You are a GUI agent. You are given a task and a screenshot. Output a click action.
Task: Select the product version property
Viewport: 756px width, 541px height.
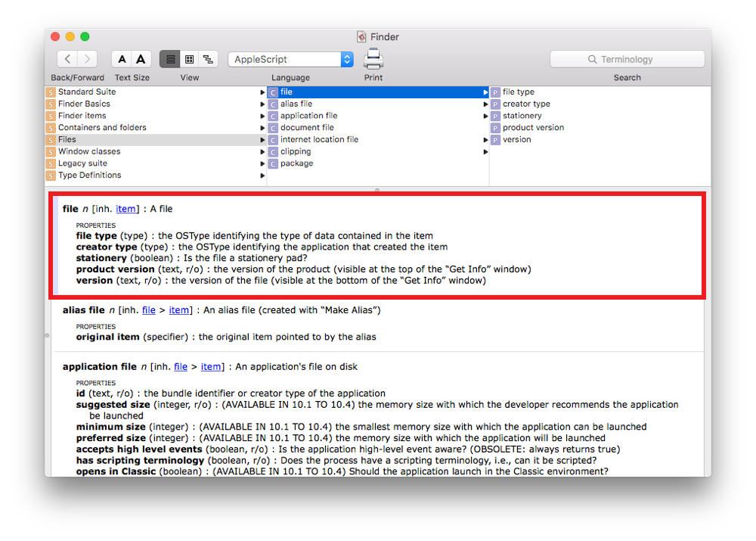click(x=600, y=127)
